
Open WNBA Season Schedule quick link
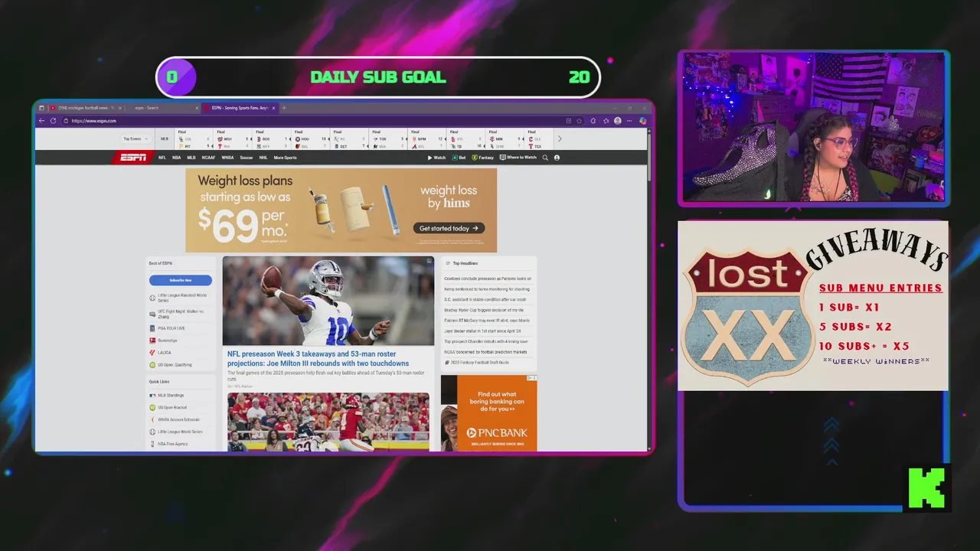point(175,419)
